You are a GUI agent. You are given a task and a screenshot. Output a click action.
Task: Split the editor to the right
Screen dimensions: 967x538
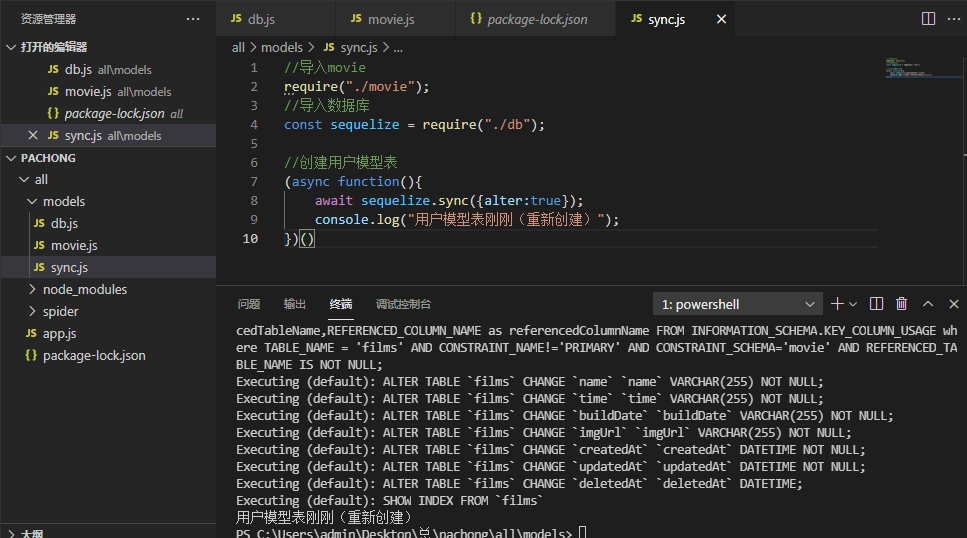928,19
